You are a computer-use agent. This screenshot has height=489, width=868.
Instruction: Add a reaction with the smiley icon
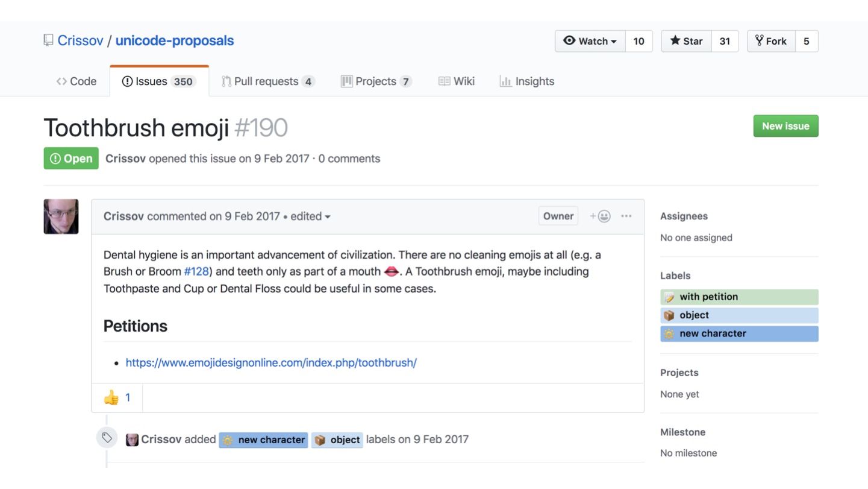click(601, 216)
